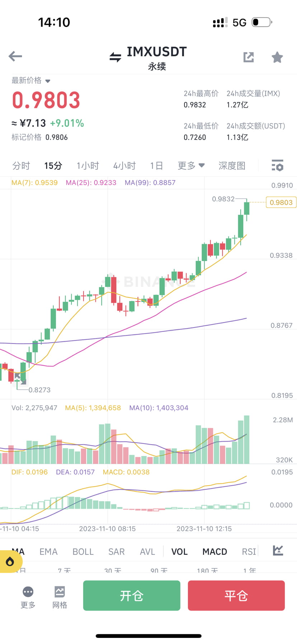Select the 网格 (grid) trading icon
Image resolution: width=297 pixels, height=644 pixels.
[59, 589]
